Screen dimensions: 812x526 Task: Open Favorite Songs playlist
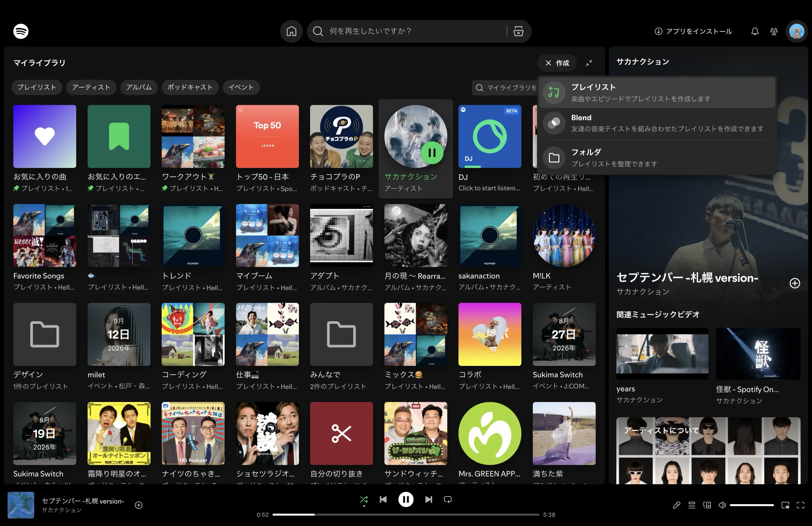click(44, 248)
